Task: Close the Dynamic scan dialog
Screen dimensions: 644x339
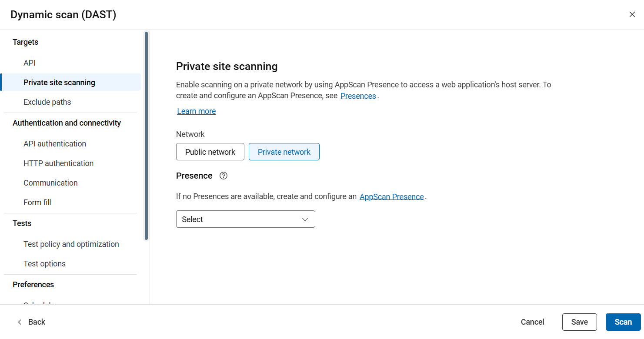Action: tap(632, 14)
